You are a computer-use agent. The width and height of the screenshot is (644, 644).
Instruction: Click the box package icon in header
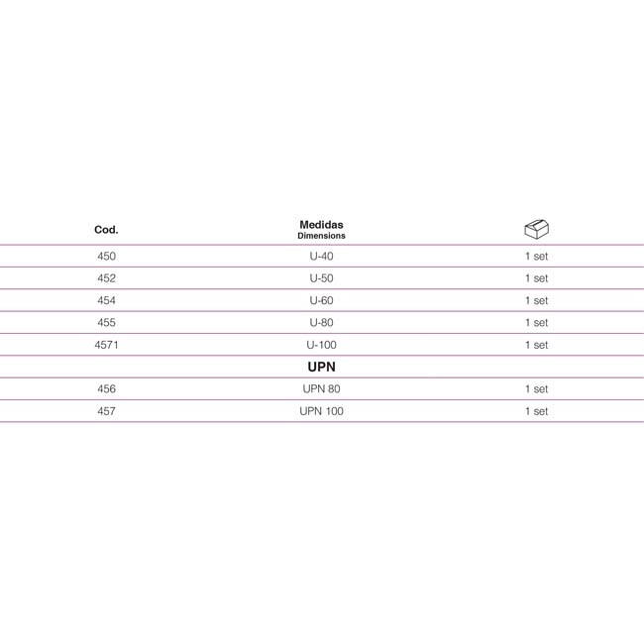(536, 229)
